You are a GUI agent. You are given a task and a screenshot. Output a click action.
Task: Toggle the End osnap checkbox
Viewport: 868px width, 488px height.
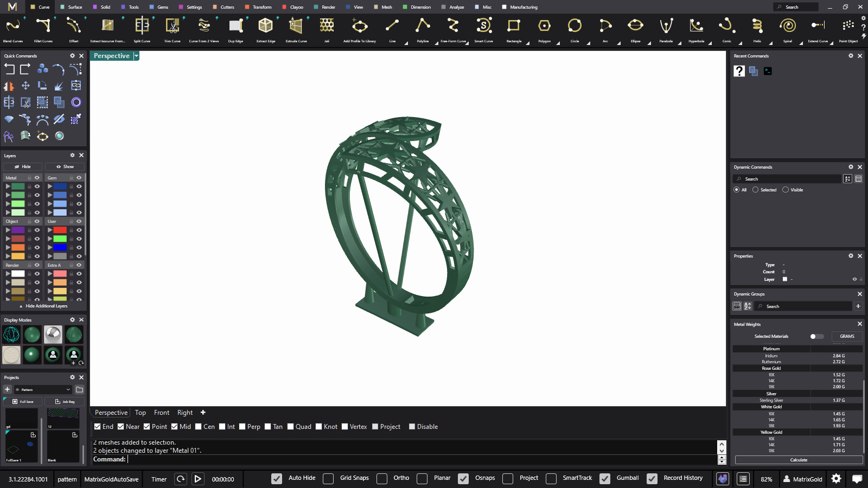point(98,427)
